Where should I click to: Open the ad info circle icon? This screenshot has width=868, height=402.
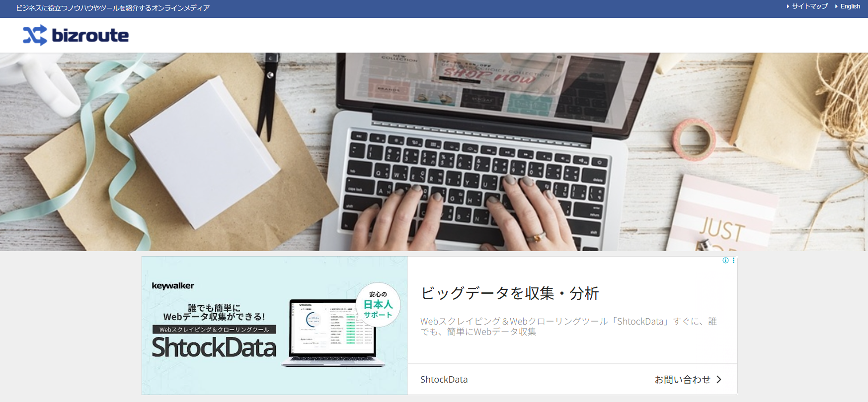pos(725,261)
